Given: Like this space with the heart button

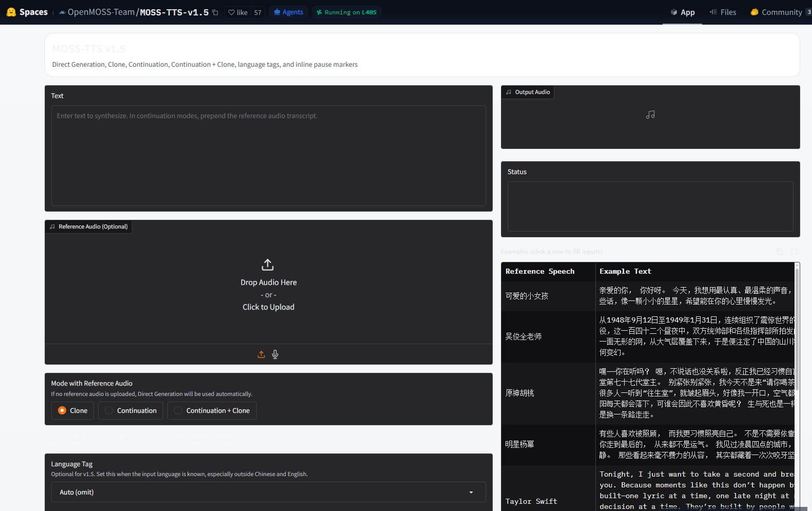Looking at the screenshot, I should pyautogui.click(x=238, y=12).
